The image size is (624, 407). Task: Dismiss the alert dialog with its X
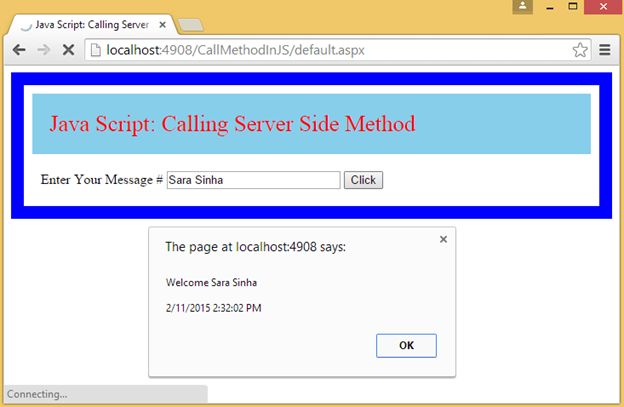click(443, 239)
